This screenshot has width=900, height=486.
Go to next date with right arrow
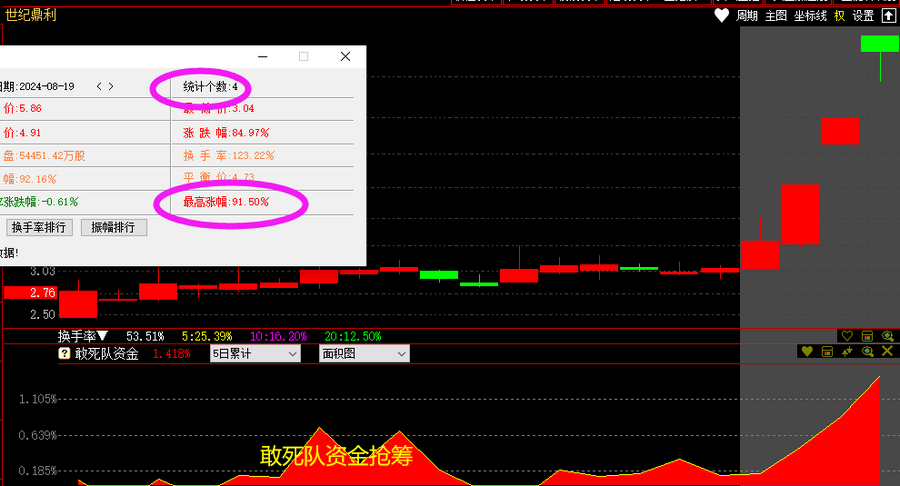pyautogui.click(x=111, y=87)
